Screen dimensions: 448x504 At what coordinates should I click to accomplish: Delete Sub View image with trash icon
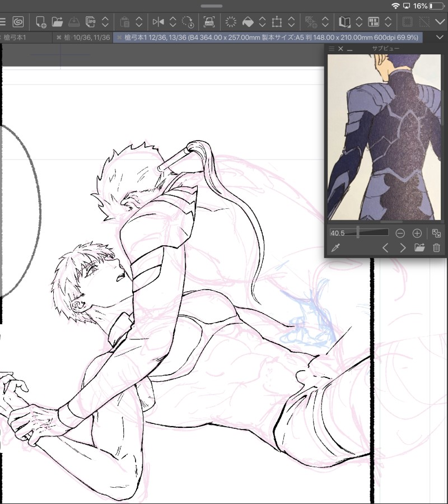[436, 248]
